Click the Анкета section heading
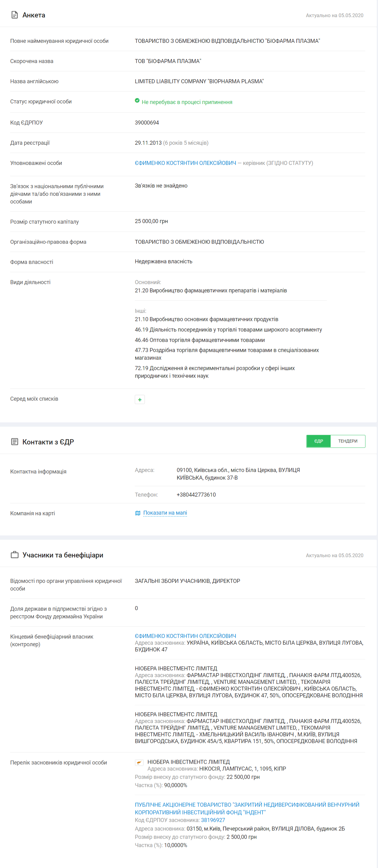The height and width of the screenshot is (868, 378). [x=34, y=15]
